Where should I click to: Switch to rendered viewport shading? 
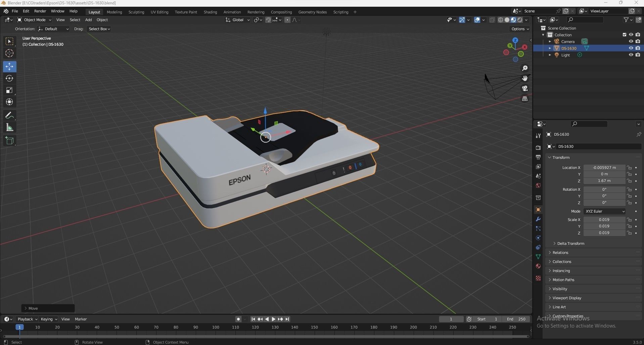pyautogui.click(x=520, y=20)
